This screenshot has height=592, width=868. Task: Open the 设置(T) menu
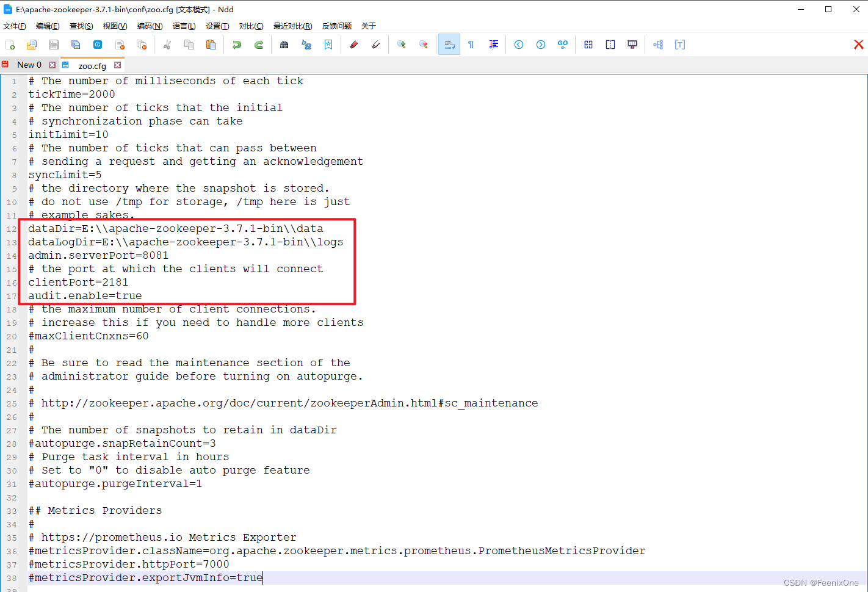tap(217, 26)
